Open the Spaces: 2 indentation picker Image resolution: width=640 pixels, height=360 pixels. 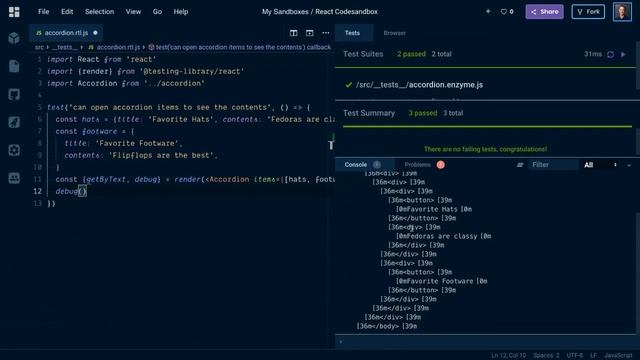point(546,356)
